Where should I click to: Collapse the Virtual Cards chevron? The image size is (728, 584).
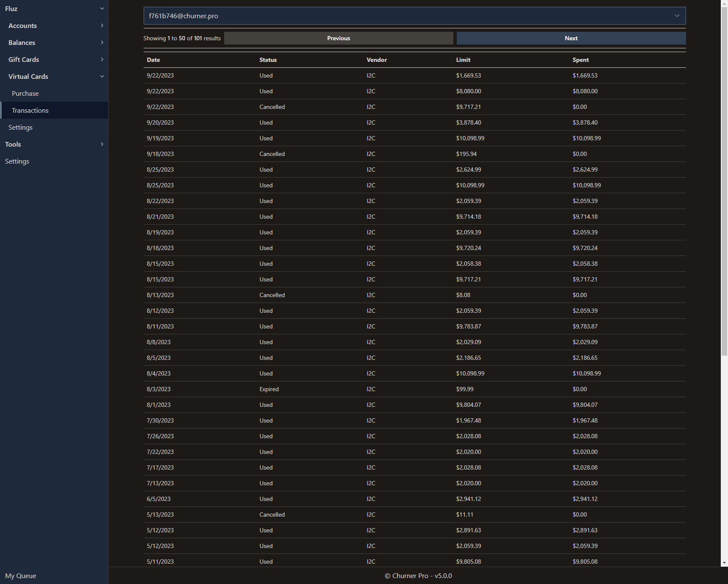(102, 76)
